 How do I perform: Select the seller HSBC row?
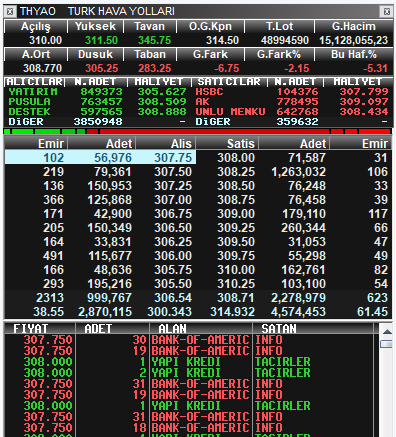(x=292, y=92)
